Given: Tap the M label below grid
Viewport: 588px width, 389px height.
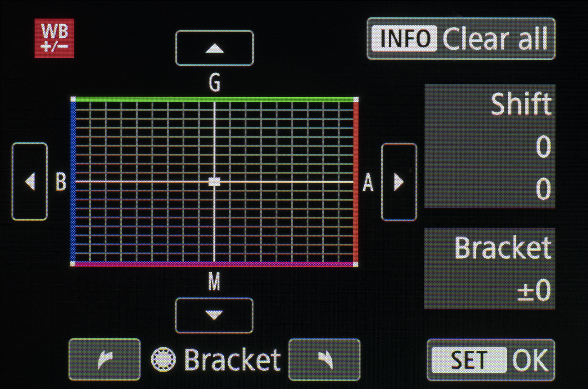Looking at the screenshot, I should coord(214,281).
